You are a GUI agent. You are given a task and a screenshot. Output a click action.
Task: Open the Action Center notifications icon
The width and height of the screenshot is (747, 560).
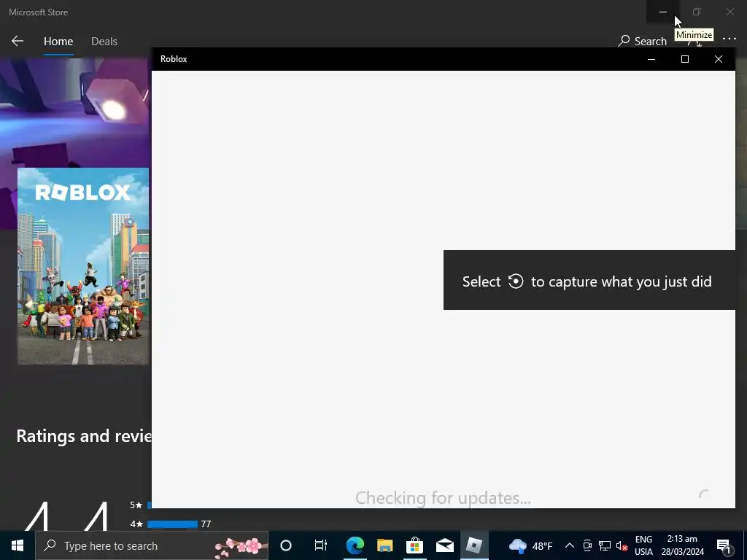(x=724, y=545)
